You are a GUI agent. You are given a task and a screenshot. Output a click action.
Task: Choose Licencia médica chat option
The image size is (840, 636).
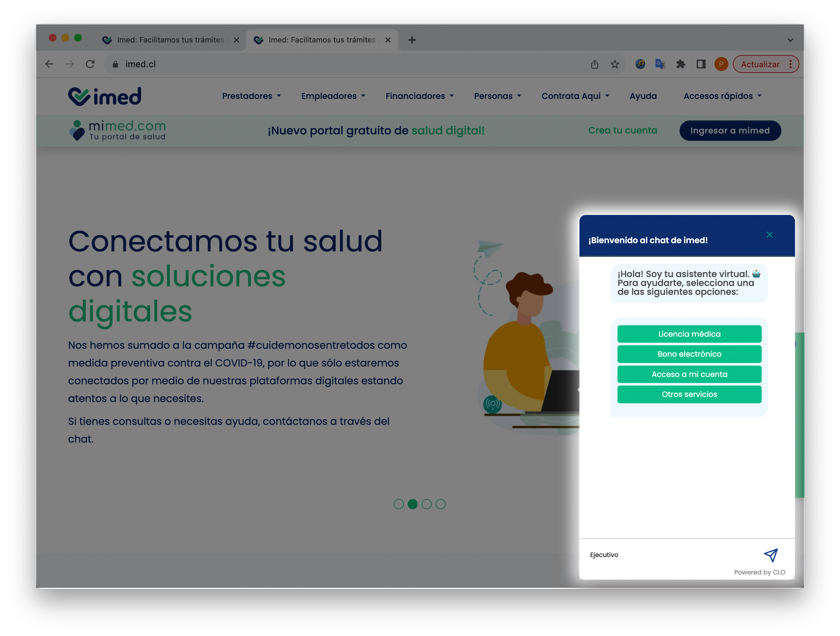689,334
